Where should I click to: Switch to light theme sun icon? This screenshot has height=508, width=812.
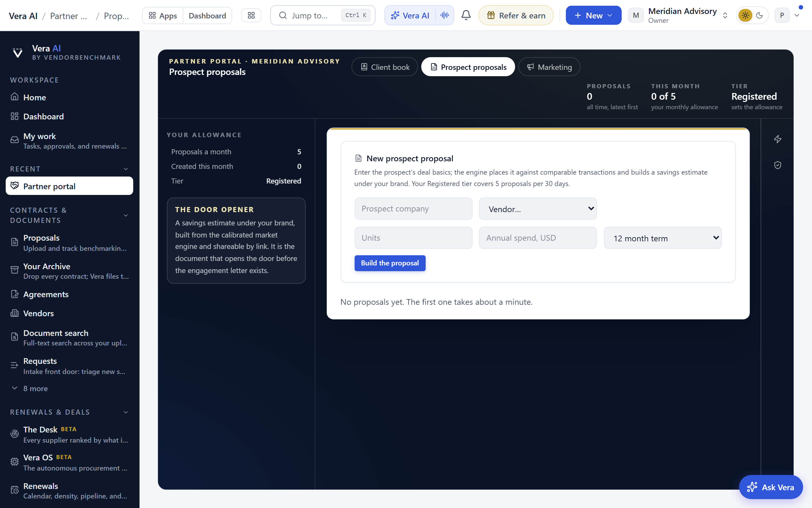(745, 16)
